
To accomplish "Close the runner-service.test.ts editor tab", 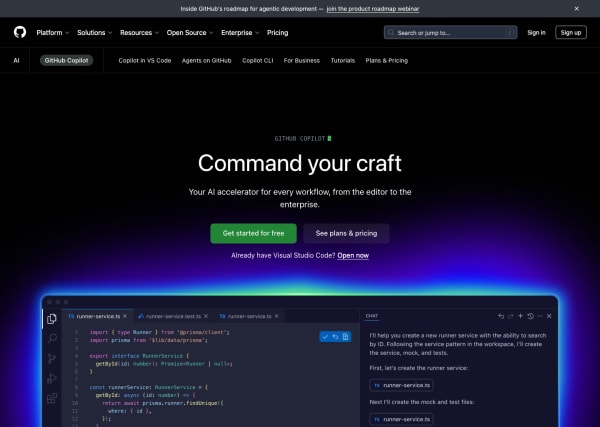I will point(206,316).
